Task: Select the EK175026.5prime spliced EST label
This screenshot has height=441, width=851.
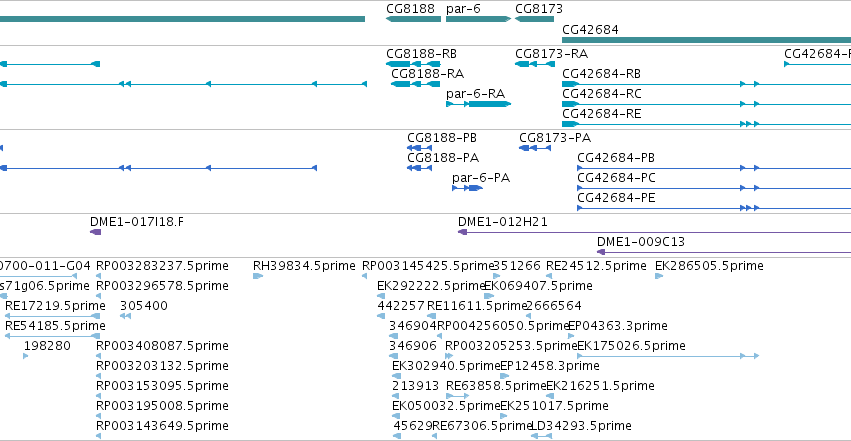Action: 631,346
